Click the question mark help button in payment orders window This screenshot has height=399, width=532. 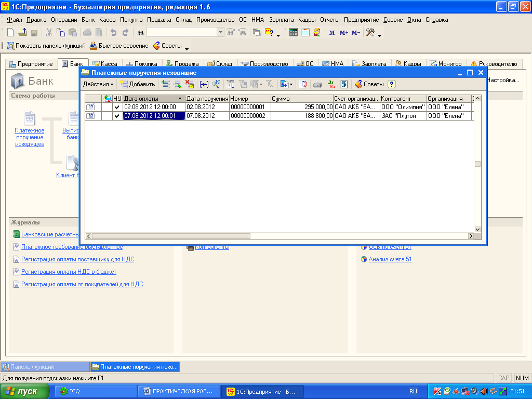tap(392, 84)
